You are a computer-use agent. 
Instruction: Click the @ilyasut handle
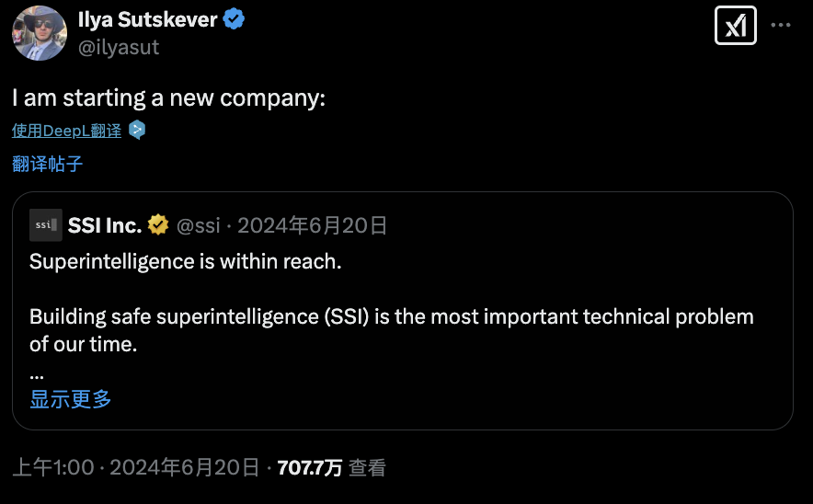119,47
